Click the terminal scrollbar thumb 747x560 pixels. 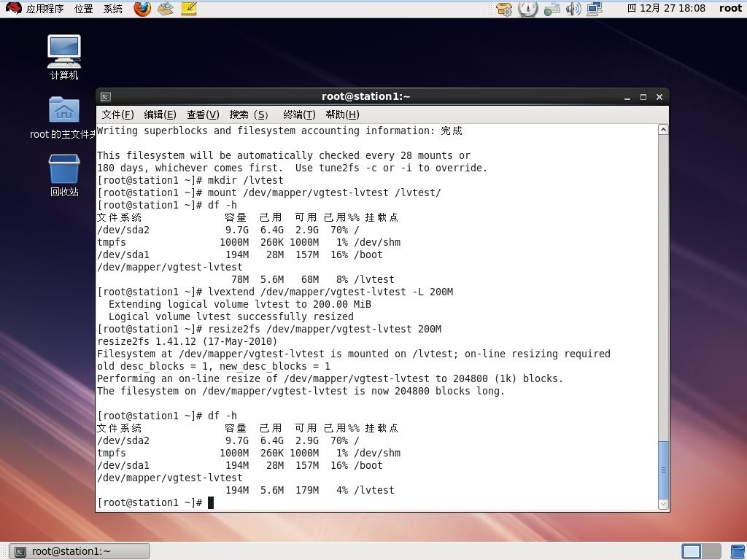point(663,470)
